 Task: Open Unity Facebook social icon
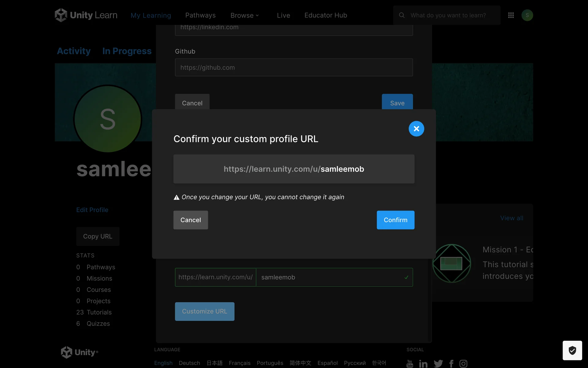[451, 364]
